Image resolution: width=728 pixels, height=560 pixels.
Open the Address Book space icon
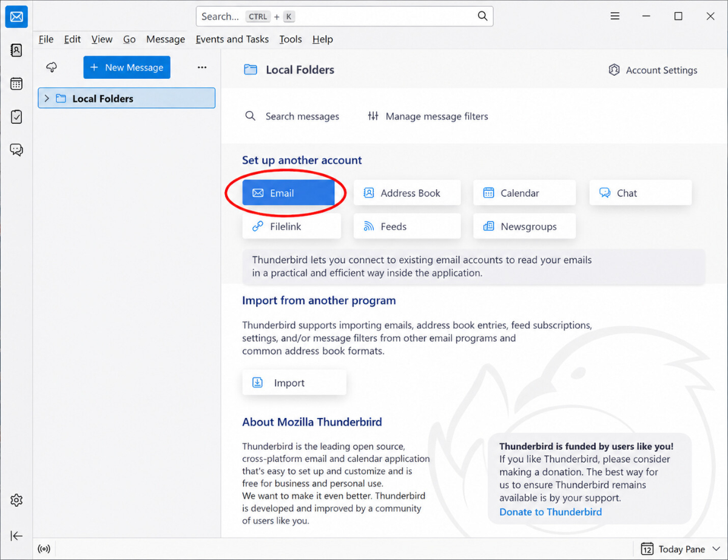(x=16, y=50)
